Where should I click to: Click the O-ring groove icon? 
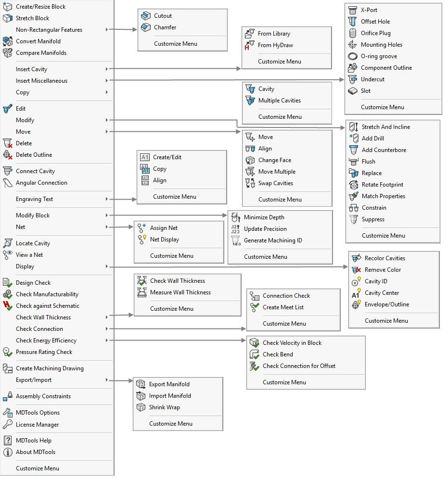(x=352, y=56)
